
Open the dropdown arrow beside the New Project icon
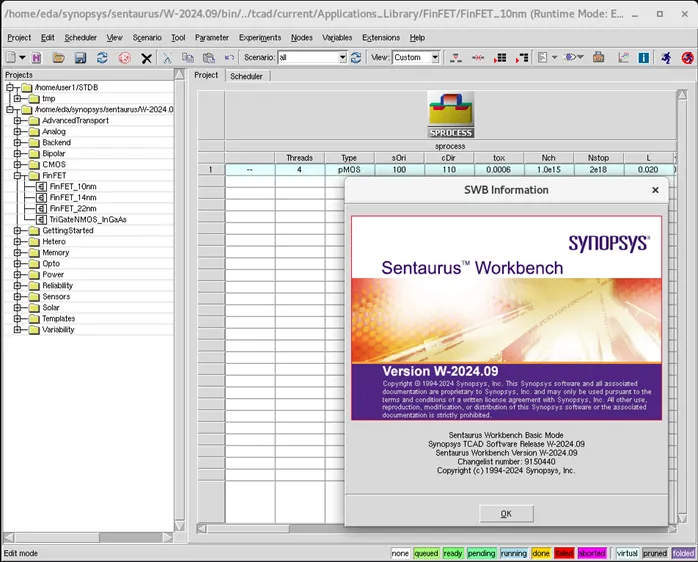click(22, 57)
